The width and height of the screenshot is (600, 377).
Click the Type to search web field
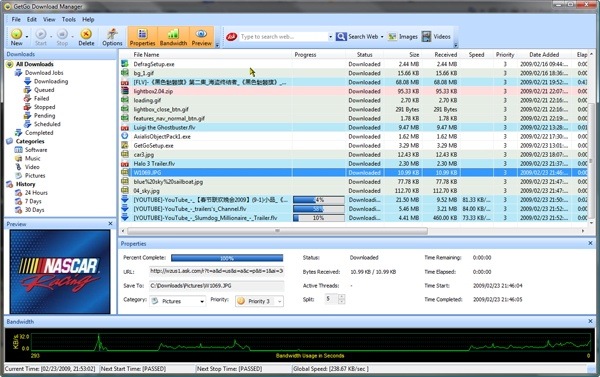[283, 37]
